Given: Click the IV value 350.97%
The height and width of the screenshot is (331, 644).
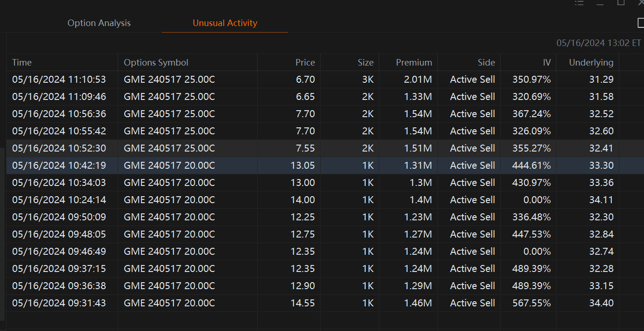Looking at the screenshot, I should (532, 79).
